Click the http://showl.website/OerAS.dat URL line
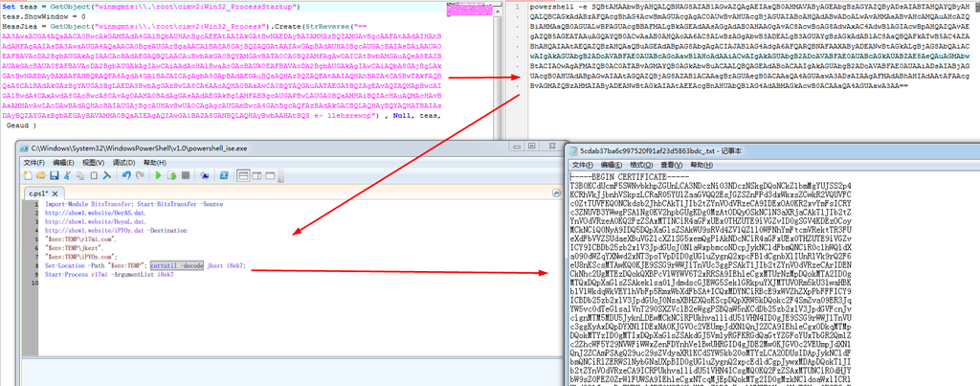Screen dimensions: 980x386 click(96, 214)
